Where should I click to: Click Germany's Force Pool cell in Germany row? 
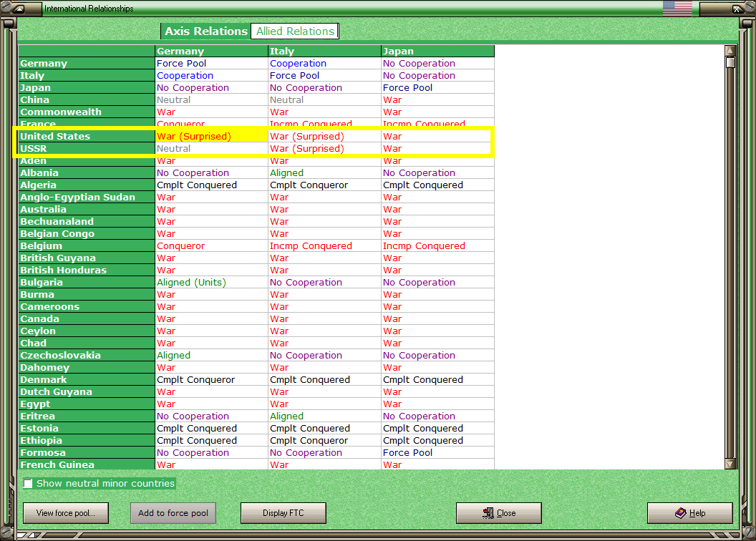(x=212, y=63)
